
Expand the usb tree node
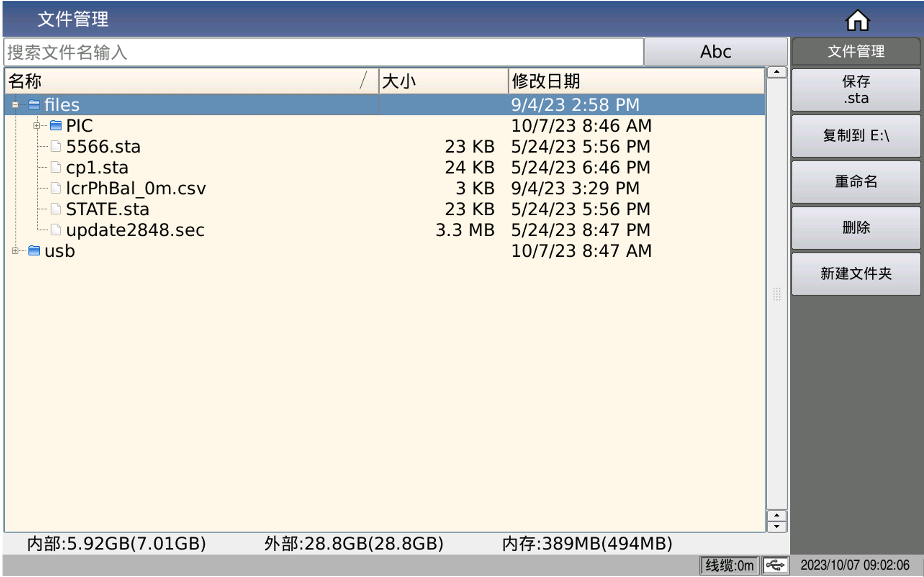coord(15,250)
